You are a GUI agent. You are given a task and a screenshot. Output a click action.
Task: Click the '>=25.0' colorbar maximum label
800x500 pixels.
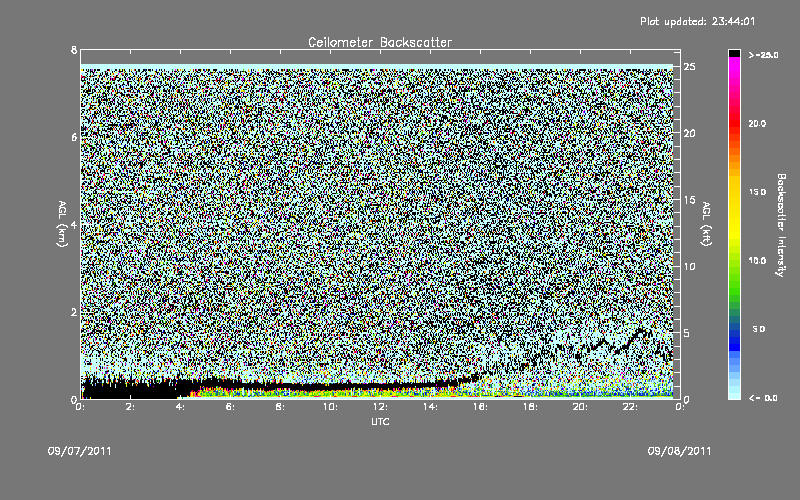tap(763, 55)
